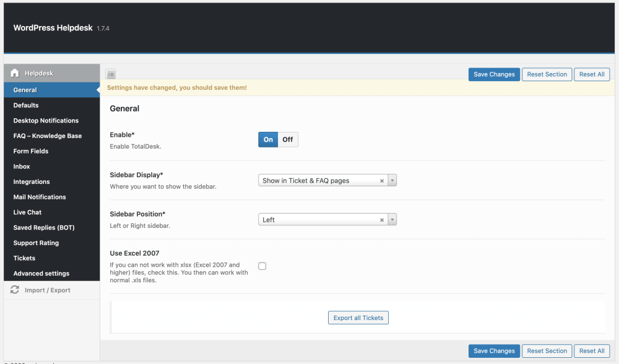Viewport: 619px width, 364px height.
Task: Check the Use Excel 2007 checkbox
Action: [262, 265]
